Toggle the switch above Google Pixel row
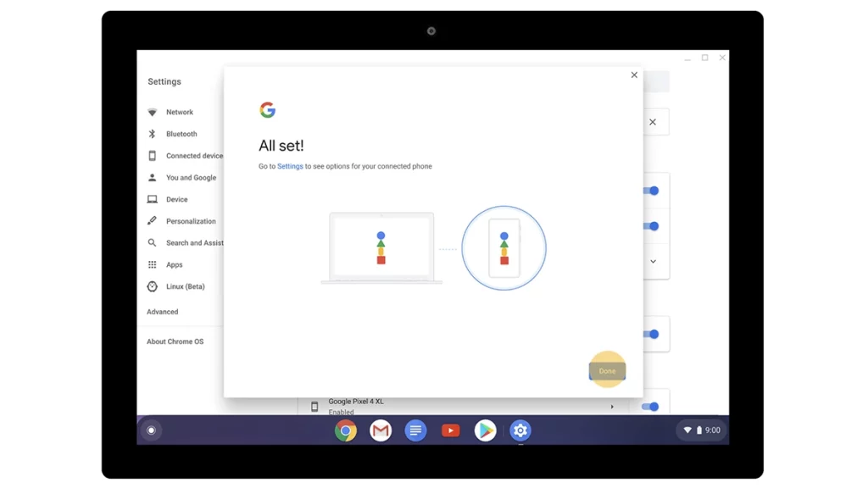868x488 pixels. click(651, 334)
